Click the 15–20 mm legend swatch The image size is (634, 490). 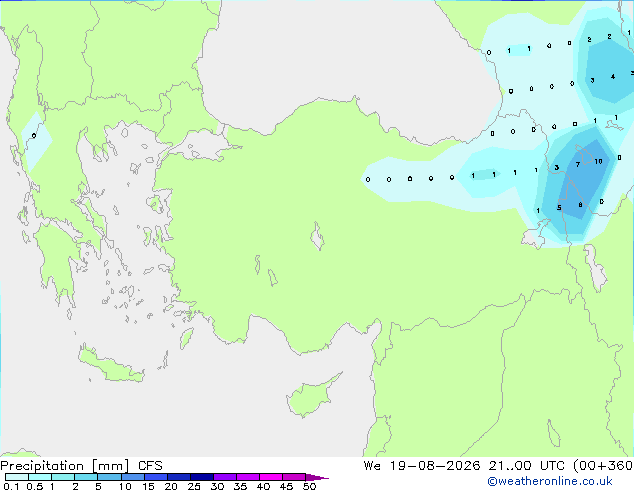155,477
